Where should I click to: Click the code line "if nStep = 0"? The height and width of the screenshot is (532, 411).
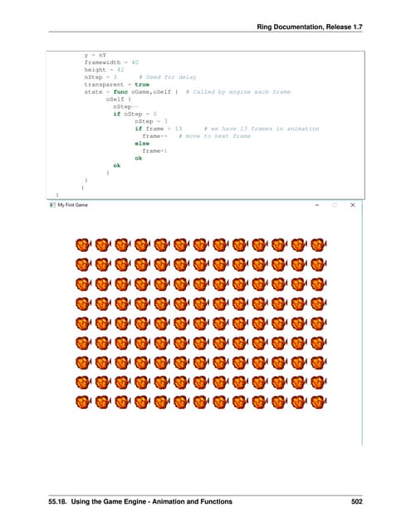tap(135, 114)
